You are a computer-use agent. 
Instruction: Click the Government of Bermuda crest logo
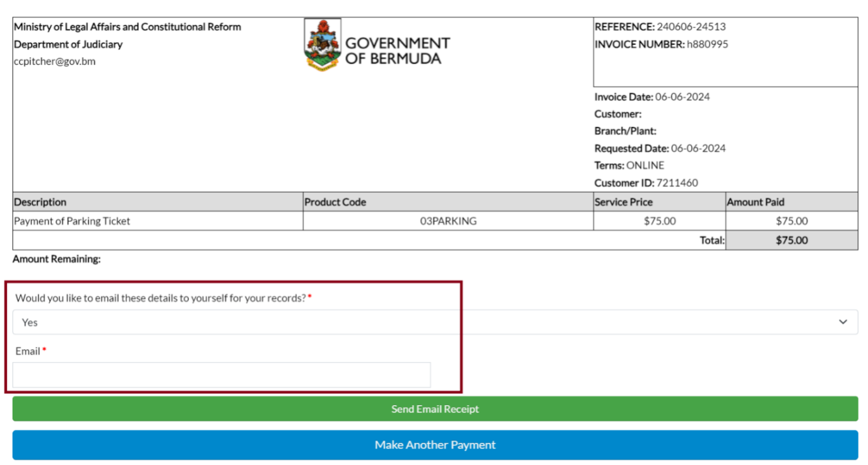[323, 44]
